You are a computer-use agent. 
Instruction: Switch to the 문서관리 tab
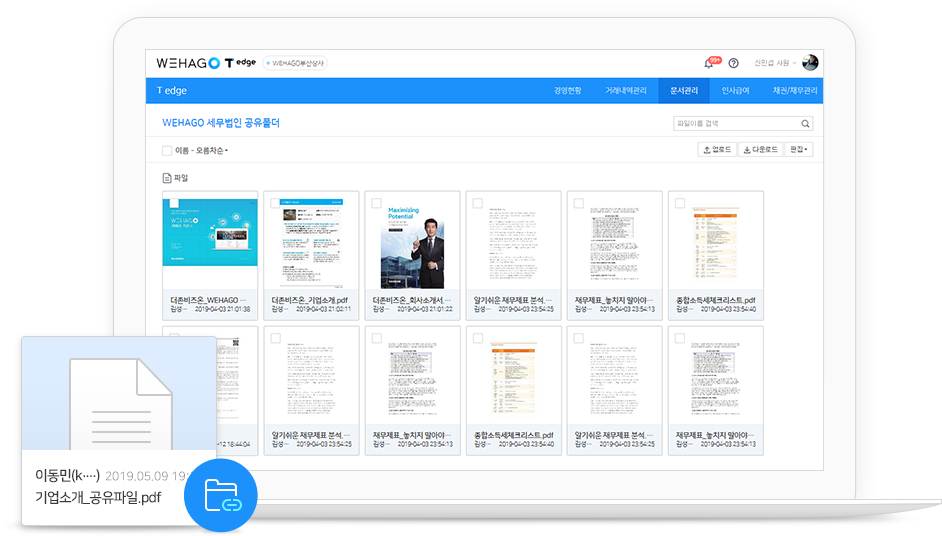point(684,91)
